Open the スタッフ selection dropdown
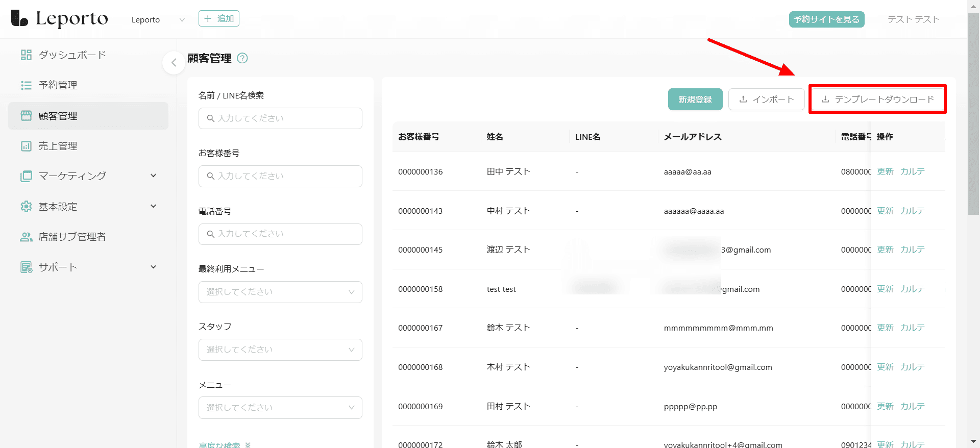Screen dimensions: 980x448 [280, 350]
